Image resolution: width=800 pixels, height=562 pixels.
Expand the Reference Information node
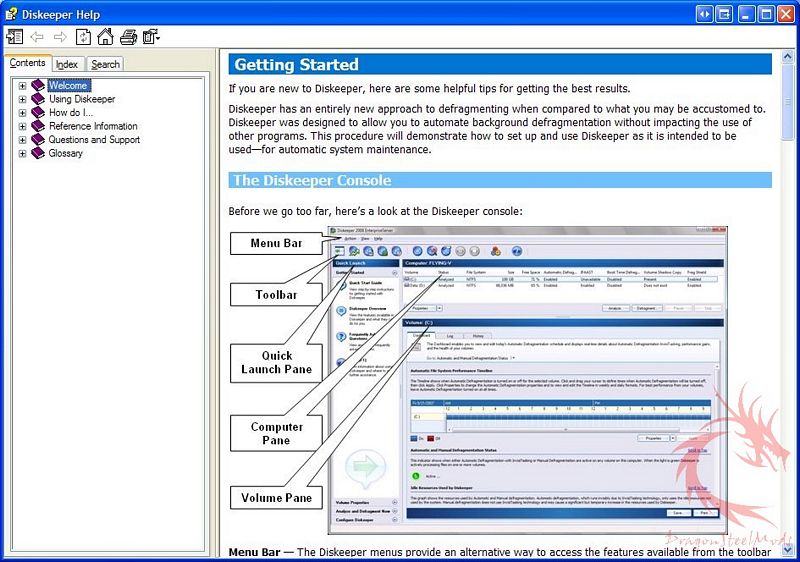click(x=22, y=126)
